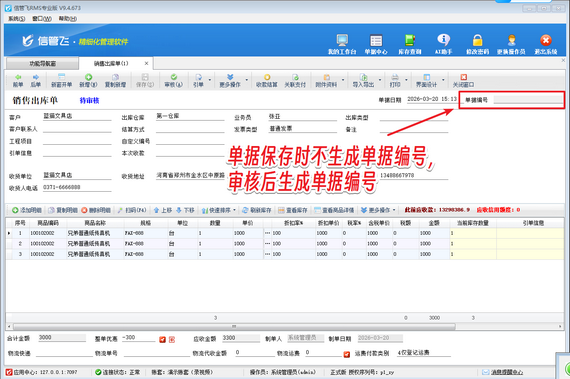Click the 商品名称 column header
Image resolution: width=570 pixels, height=379 pixels.
point(95,223)
